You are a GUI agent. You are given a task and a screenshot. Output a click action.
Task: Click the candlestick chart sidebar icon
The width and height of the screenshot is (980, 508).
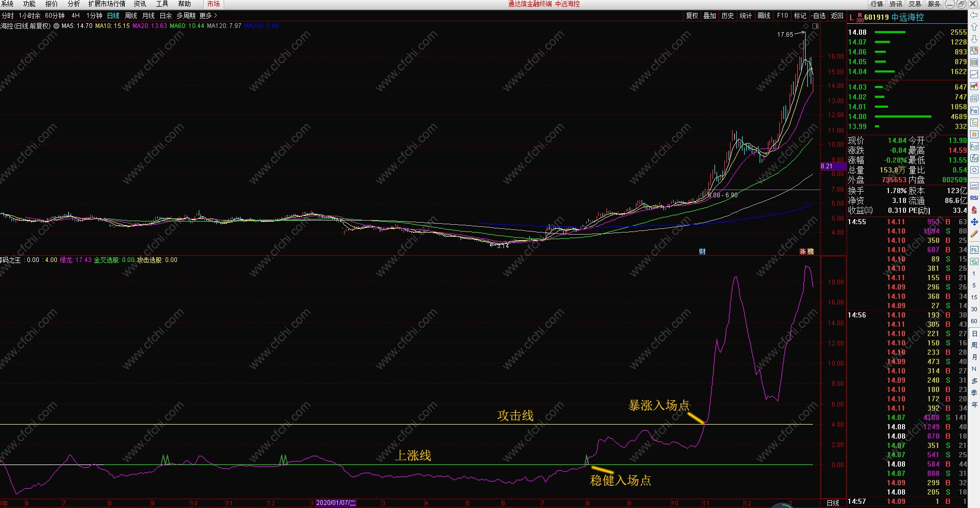[x=974, y=86]
